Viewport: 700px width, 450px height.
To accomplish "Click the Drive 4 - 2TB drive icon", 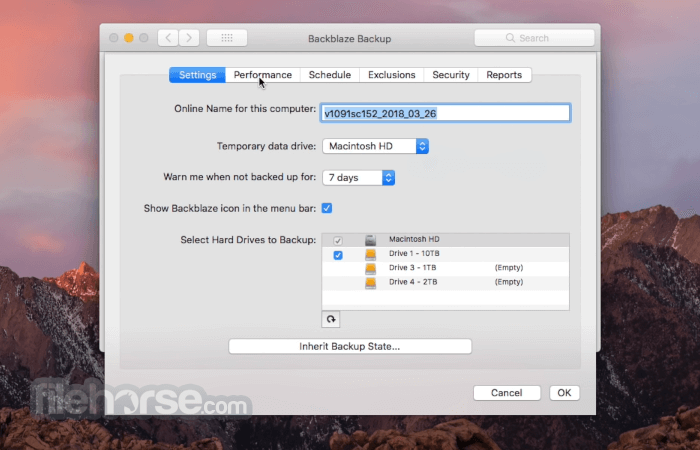I will click(370, 283).
